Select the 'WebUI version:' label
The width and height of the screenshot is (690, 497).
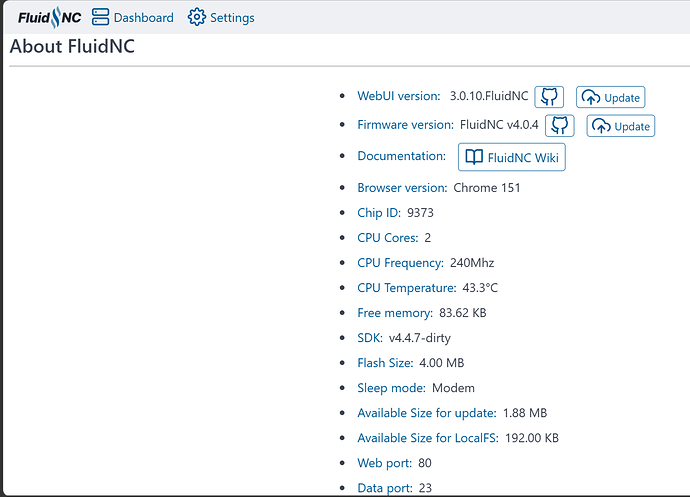coord(399,96)
